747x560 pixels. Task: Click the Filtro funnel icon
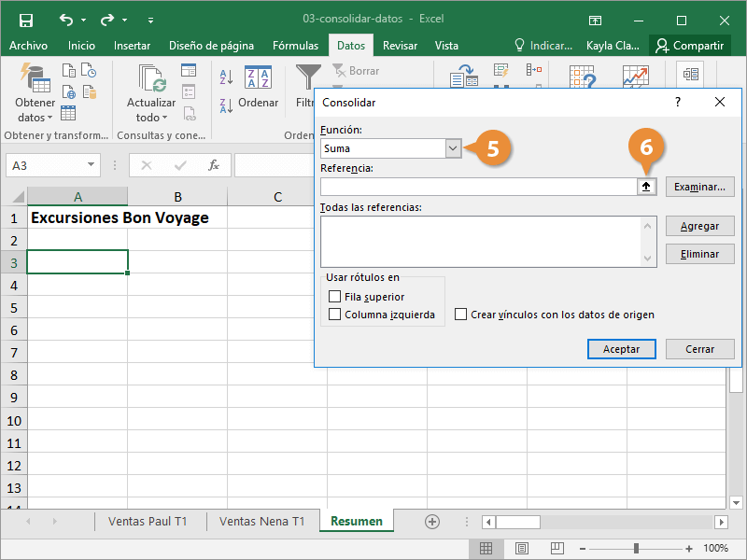[x=308, y=77]
